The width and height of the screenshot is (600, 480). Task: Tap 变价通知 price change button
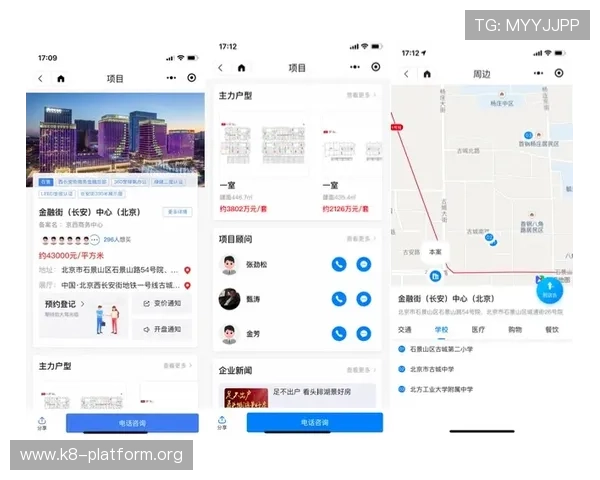162,304
